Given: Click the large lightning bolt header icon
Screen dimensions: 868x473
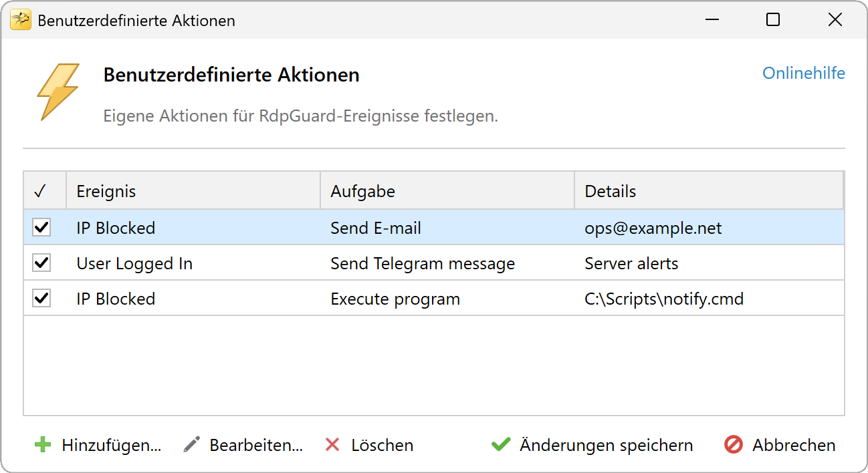Looking at the screenshot, I should (58, 92).
